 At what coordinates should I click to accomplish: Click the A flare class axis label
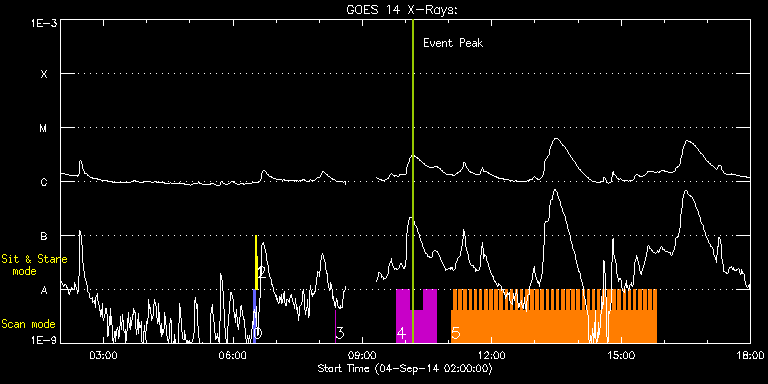click(44, 290)
